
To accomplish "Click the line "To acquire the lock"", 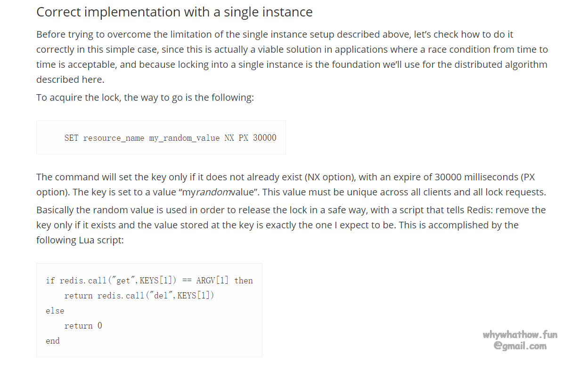I will pos(145,97).
